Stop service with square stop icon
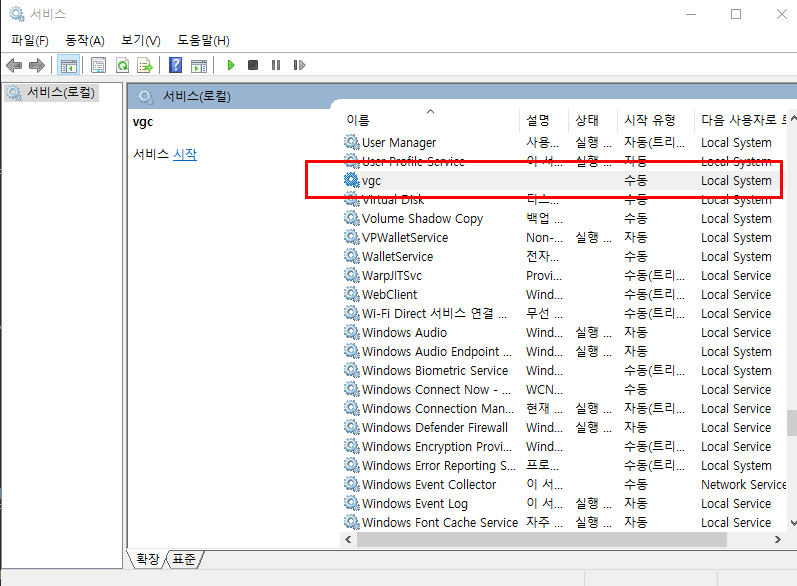797x586 pixels. point(253,65)
